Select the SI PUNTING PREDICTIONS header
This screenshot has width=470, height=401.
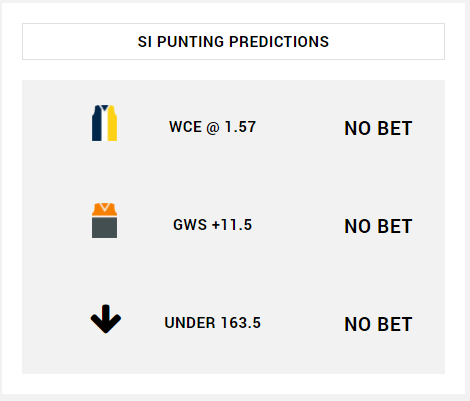point(233,42)
